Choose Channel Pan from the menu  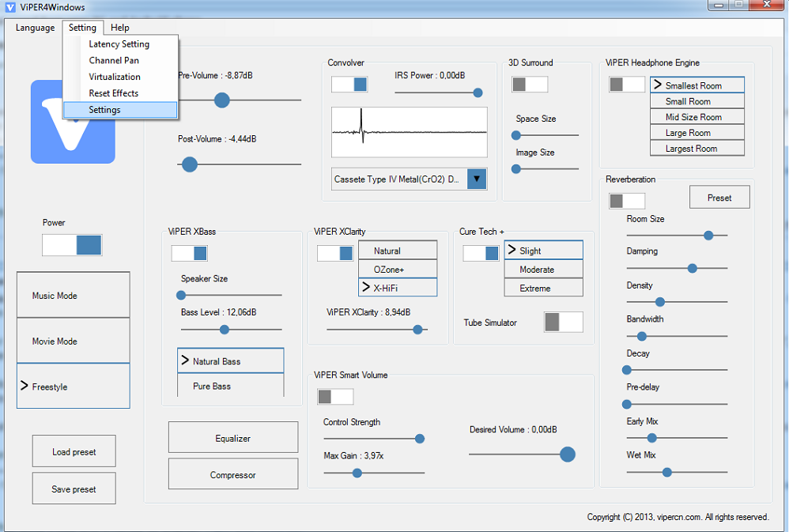[x=120, y=60]
